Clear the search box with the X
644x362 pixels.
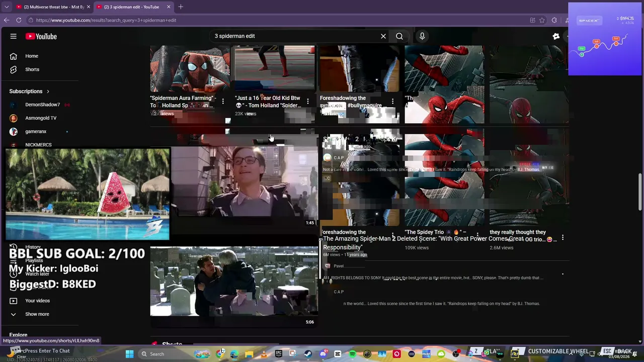(x=383, y=36)
